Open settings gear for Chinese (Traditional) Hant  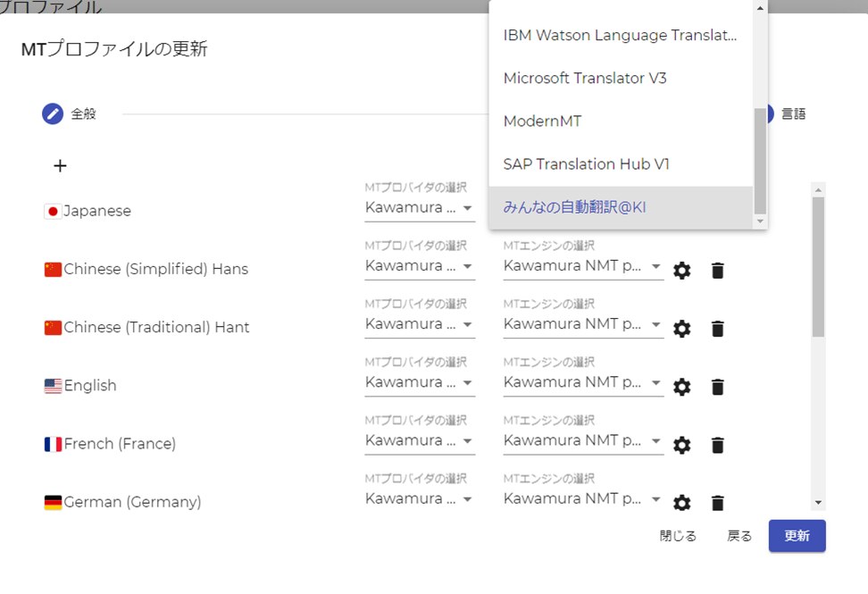click(682, 329)
